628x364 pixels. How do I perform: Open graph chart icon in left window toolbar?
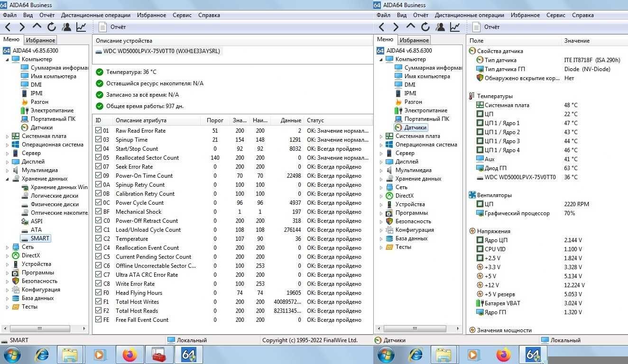coord(81,27)
